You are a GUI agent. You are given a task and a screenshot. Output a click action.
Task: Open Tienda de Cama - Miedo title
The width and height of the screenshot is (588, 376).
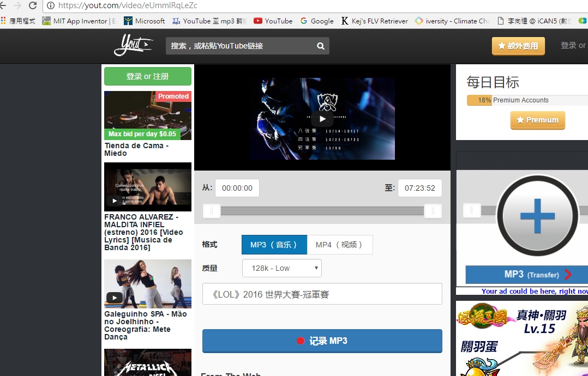pos(136,149)
